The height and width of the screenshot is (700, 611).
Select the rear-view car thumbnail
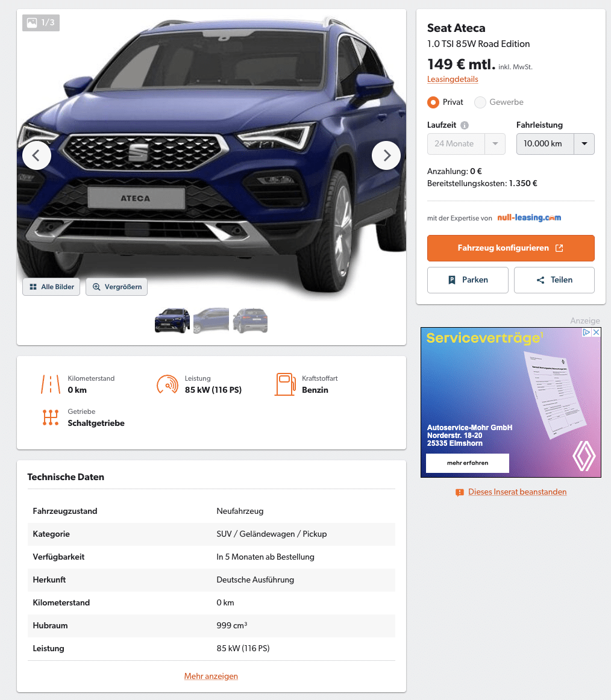coord(250,320)
